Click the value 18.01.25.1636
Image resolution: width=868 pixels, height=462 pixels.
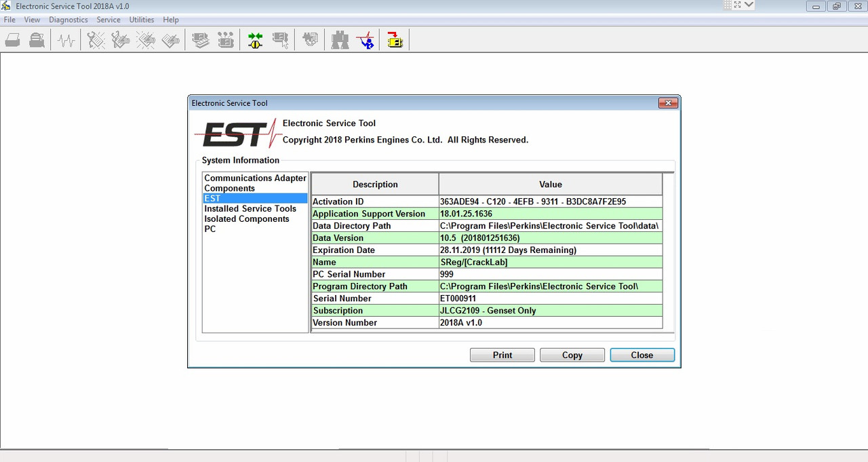click(x=551, y=214)
